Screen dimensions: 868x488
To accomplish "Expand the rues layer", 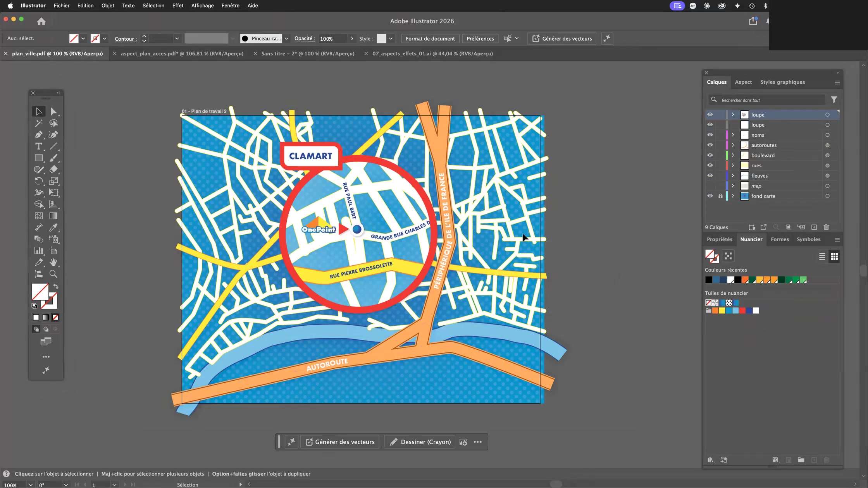I will (733, 165).
